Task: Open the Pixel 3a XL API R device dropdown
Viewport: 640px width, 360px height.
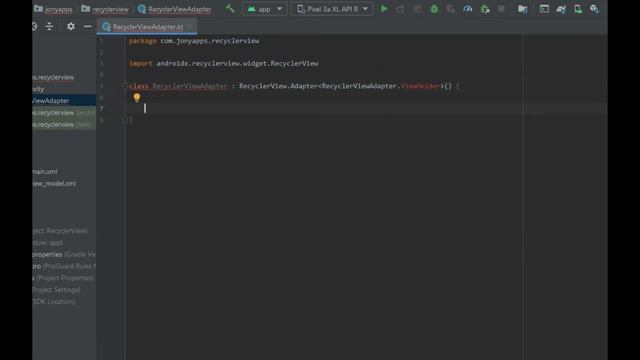Action: (x=332, y=9)
